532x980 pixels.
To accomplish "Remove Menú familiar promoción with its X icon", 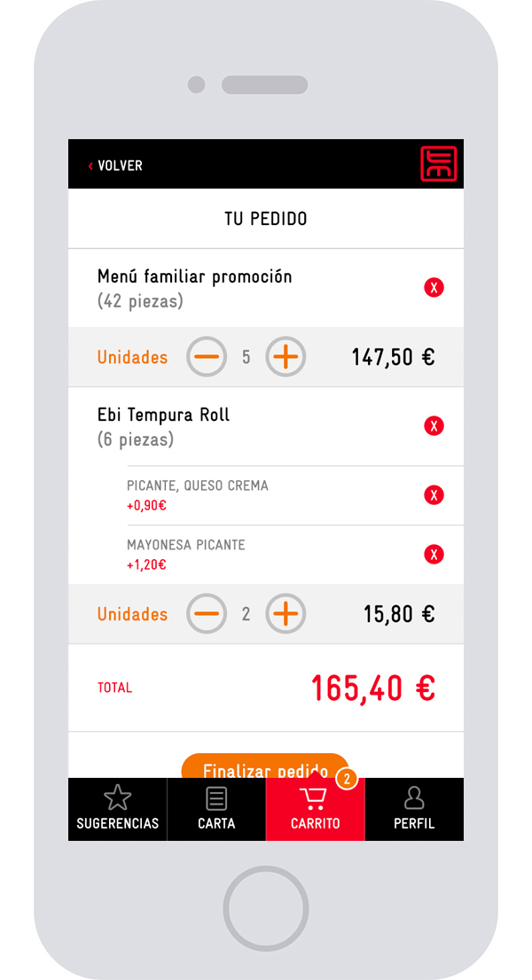I will (434, 287).
